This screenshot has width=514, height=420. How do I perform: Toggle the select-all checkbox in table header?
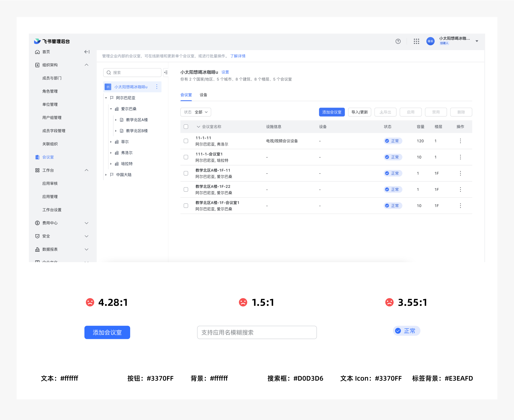coord(186,127)
